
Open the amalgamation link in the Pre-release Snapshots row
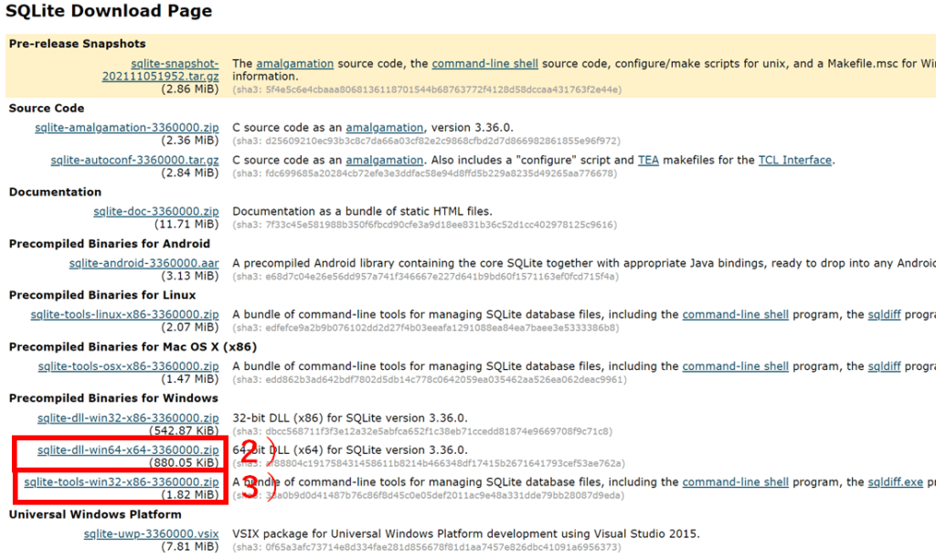[295, 64]
